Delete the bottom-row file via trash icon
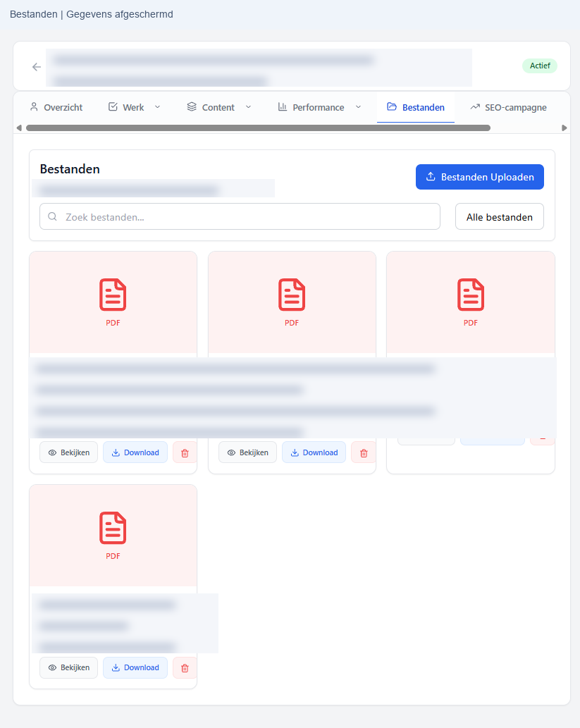 point(185,667)
